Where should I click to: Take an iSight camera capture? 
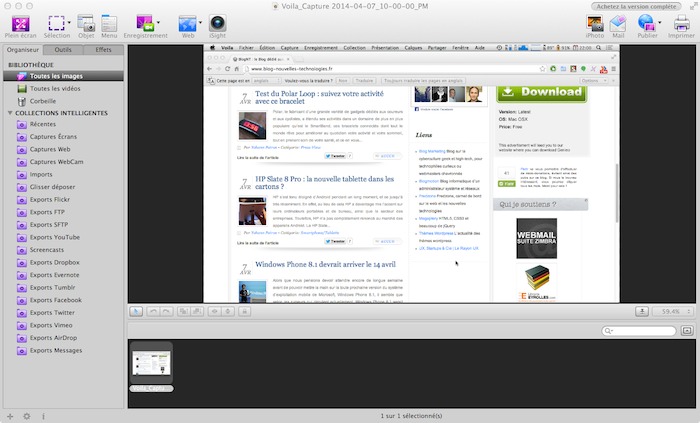[x=217, y=23]
